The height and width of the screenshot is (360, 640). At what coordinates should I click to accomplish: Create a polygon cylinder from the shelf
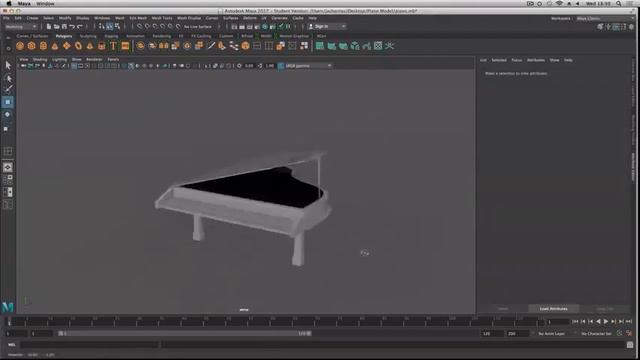tap(43, 46)
